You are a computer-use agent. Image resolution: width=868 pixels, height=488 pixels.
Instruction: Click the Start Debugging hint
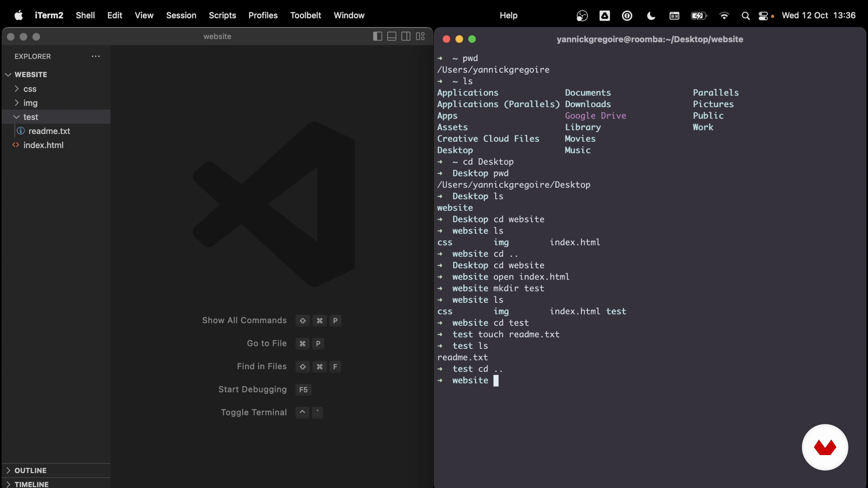point(252,389)
